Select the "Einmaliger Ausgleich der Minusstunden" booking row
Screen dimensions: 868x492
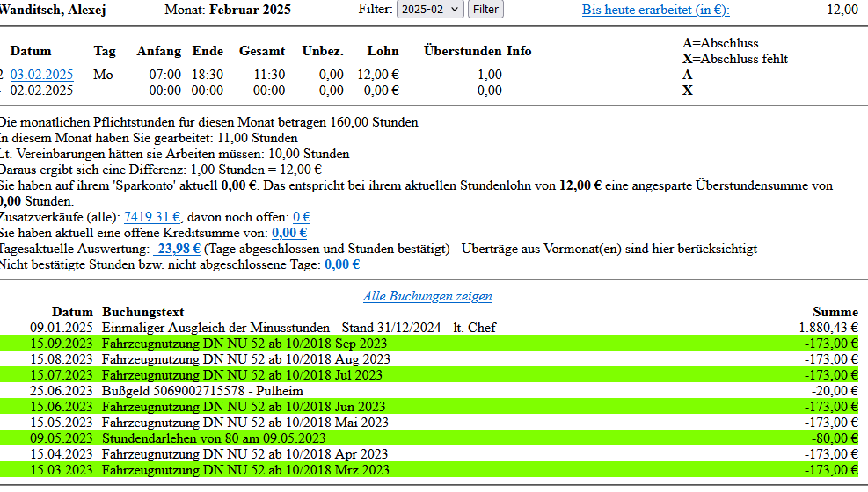point(299,328)
